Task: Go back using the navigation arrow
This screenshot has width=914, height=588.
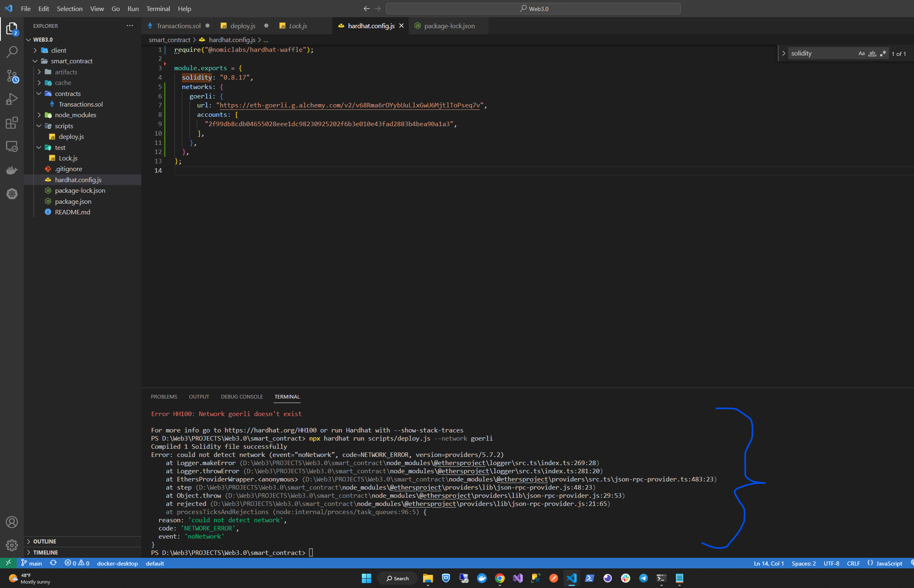Action: tap(366, 9)
